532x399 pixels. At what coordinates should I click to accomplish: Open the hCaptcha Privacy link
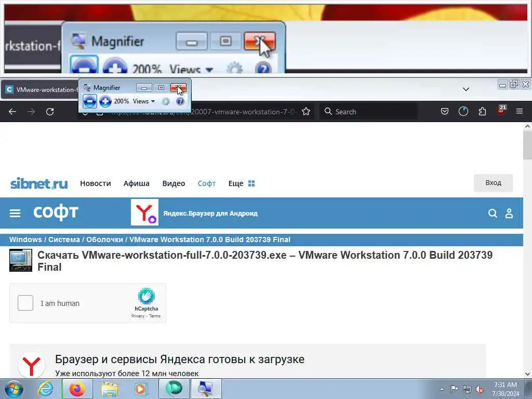tap(138, 316)
